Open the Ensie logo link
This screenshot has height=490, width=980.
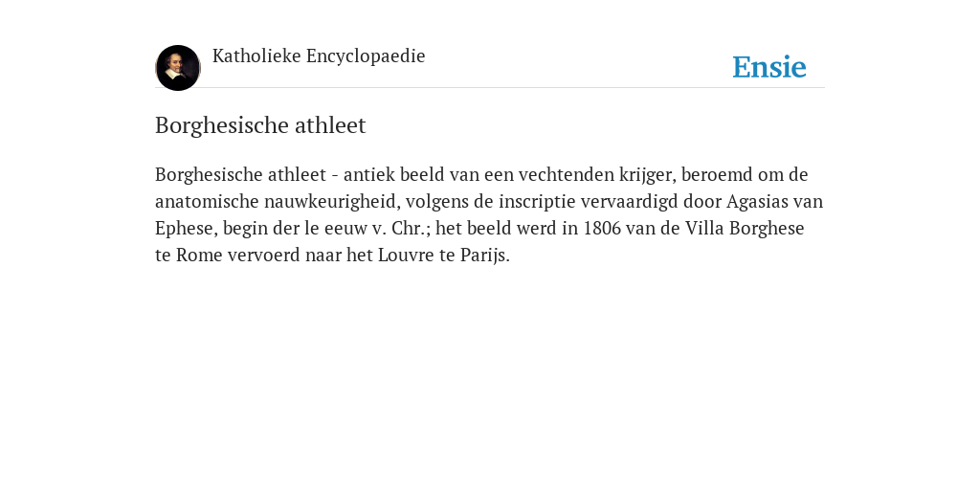(769, 67)
